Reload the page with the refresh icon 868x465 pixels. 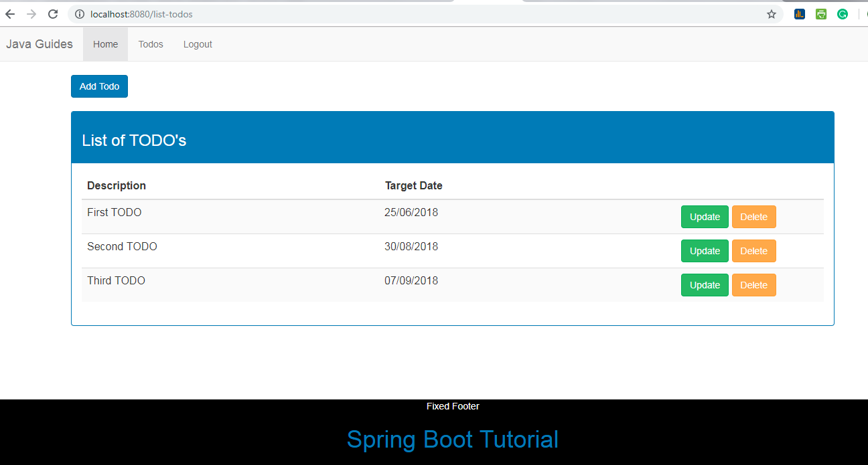53,14
